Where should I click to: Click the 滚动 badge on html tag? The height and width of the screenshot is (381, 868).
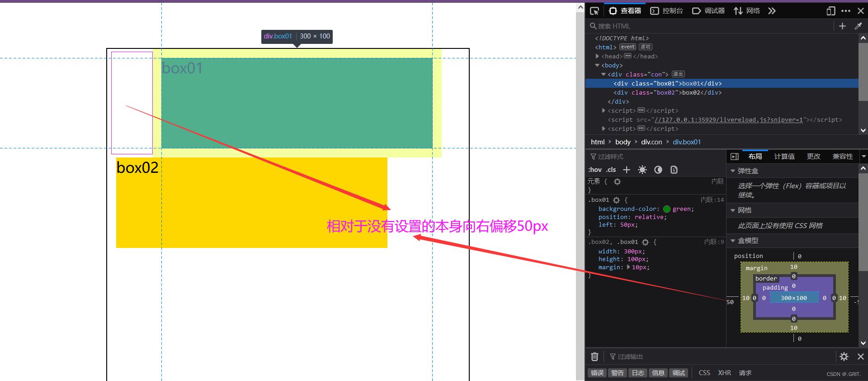[x=646, y=47]
